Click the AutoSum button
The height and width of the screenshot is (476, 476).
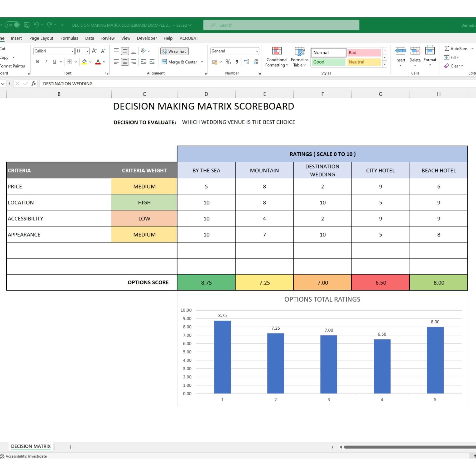point(456,49)
